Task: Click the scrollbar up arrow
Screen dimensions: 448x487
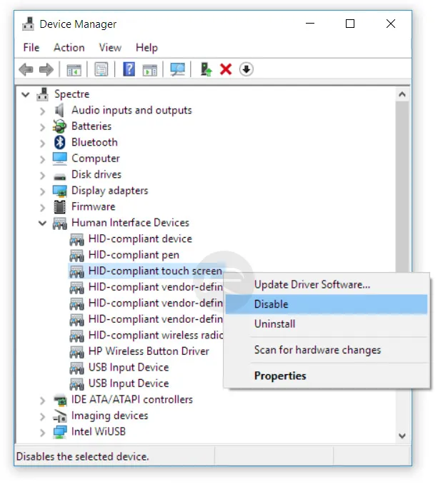Action: pyautogui.click(x=402, y=94)
